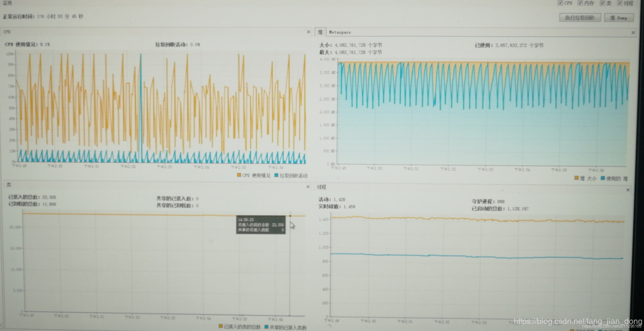This screenshot has height=331, width=644.
Task: Click the 共享的已装入类数 legend swatch
Action: 266,327
